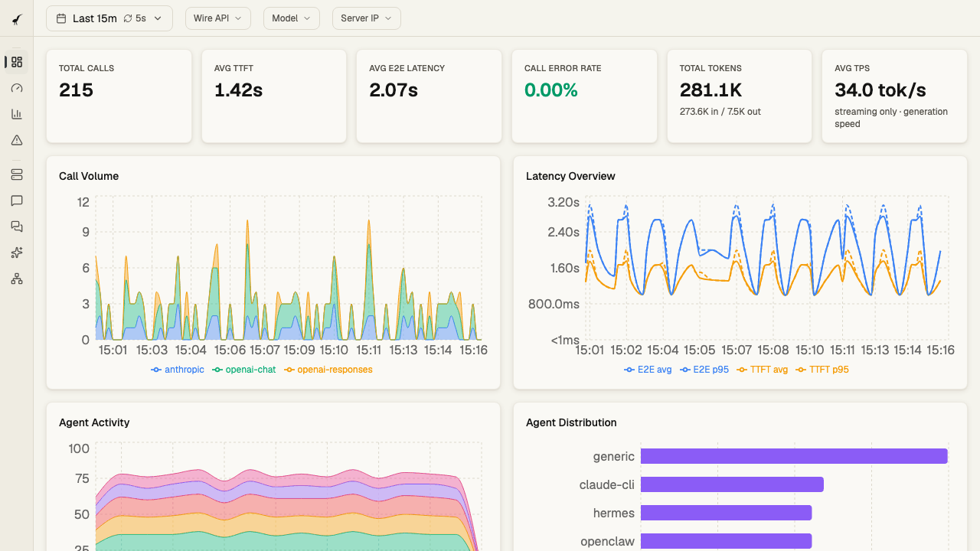Toggle the openai-chat series in legend

[243, 370]
